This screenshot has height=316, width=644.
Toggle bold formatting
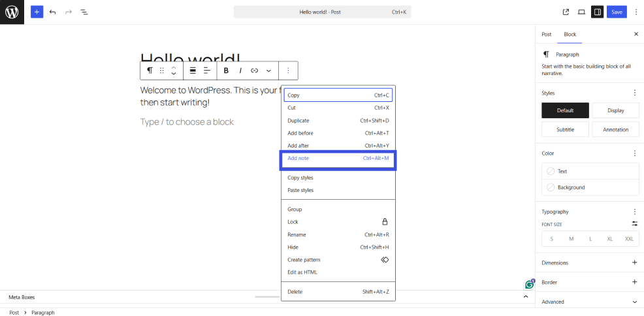tap(226, 71)
